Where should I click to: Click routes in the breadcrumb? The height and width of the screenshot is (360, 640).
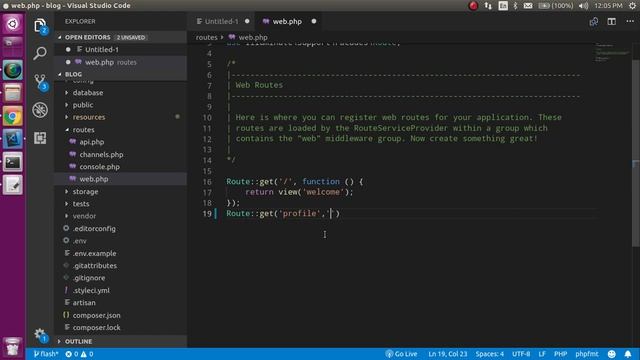pos(207,37)
